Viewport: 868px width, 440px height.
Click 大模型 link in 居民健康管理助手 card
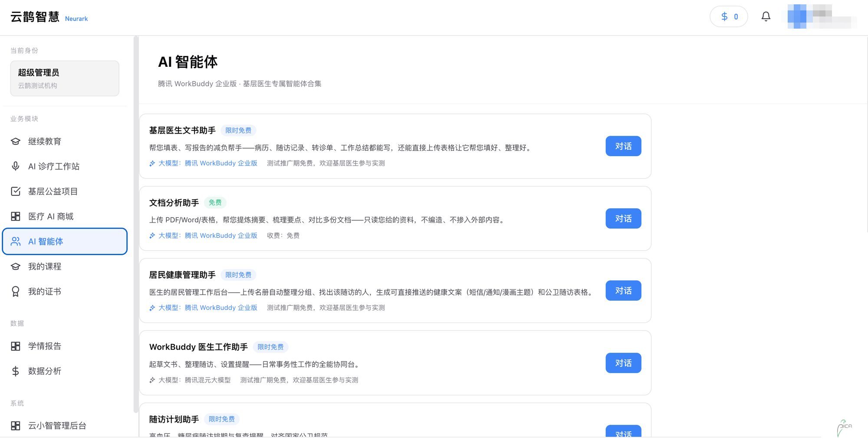pos(208,308)
